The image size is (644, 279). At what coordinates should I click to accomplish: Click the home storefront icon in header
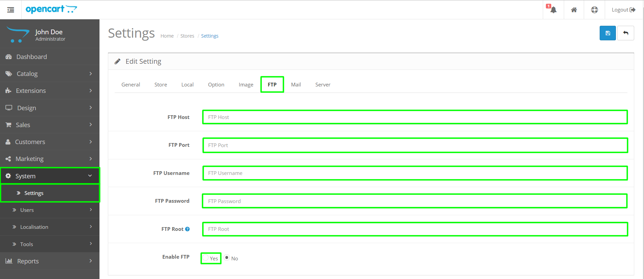574,10
